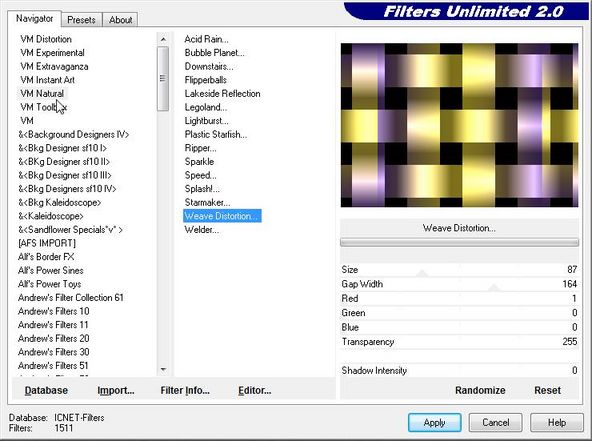Choose the Flipperballs filter
This screenshot has height=441, width=592.
pos(206,80)
